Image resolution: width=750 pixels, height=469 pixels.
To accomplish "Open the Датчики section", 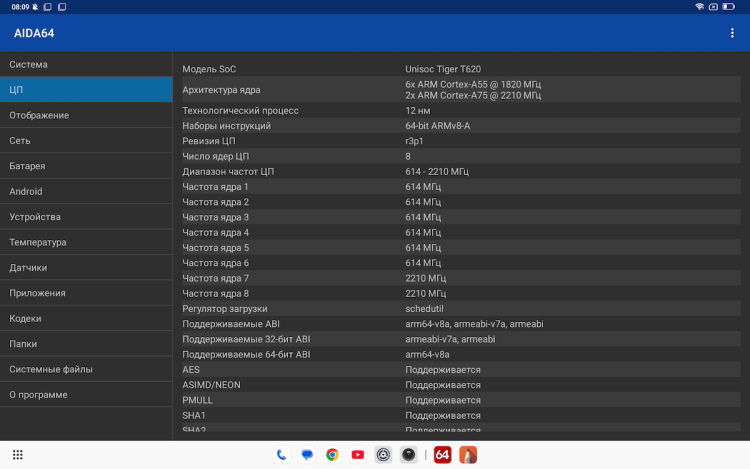I will pos(86,267).
